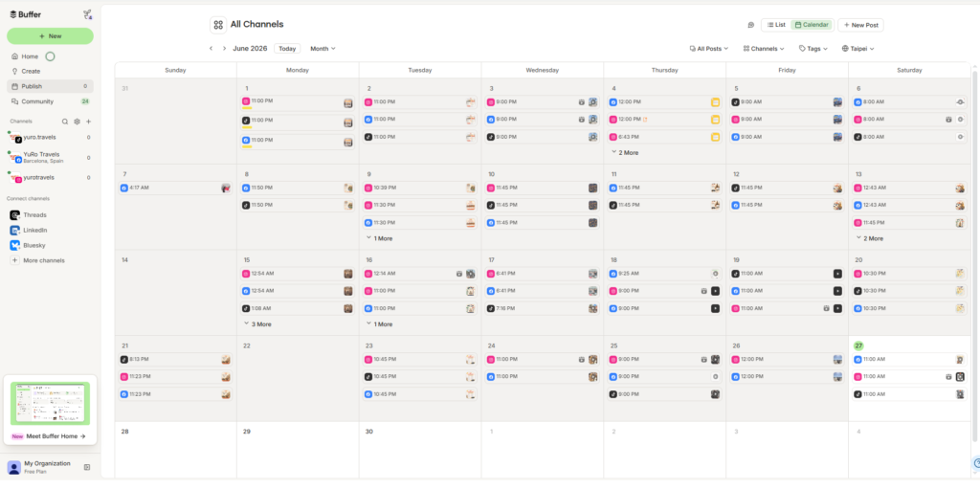
Task: Click the Home status circle indicator
Action: 50,56
